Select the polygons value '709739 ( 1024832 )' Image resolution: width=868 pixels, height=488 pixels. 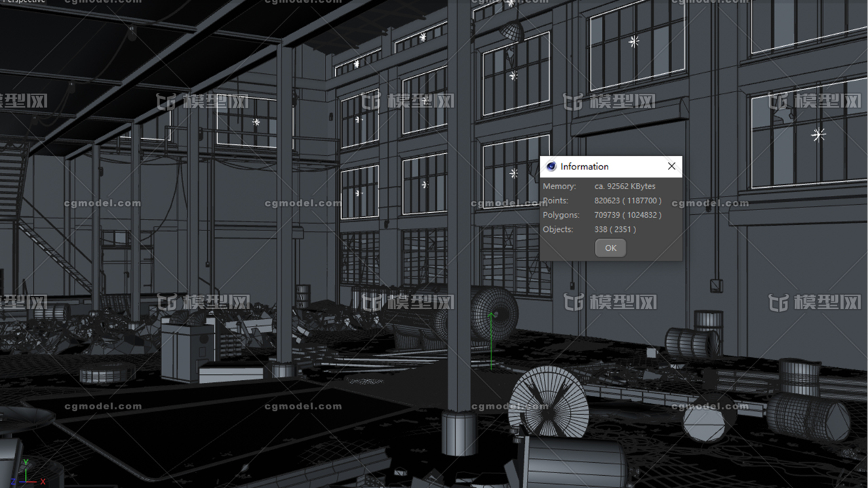click(x=628, y=215)
